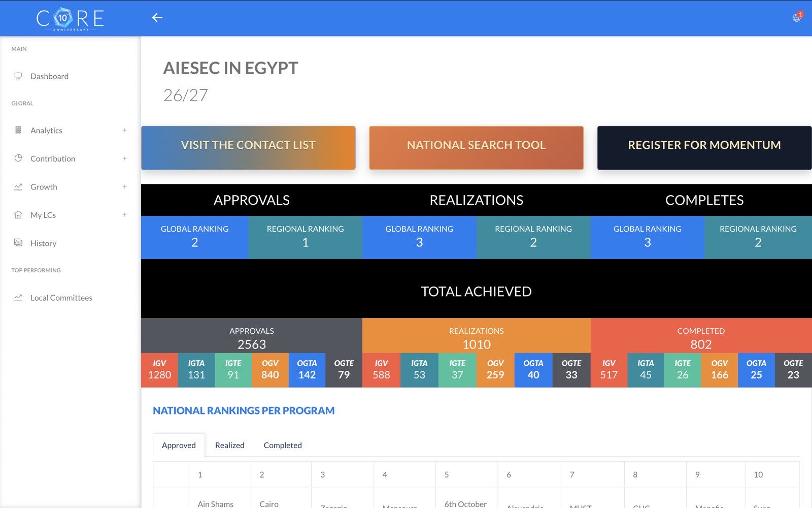Click the OGTE 33 realizations tile

click(x=571, y=370)
